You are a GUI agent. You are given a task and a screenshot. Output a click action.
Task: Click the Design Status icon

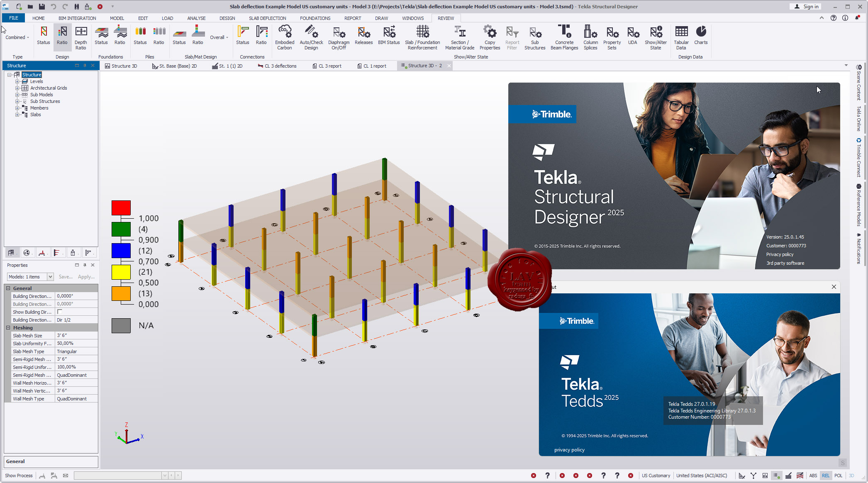tap(44, 35)
